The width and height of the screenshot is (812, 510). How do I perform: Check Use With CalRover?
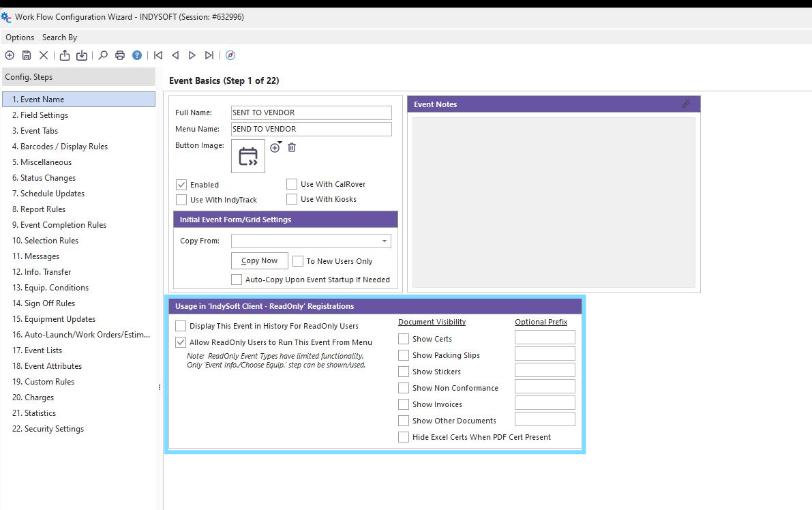292,184
